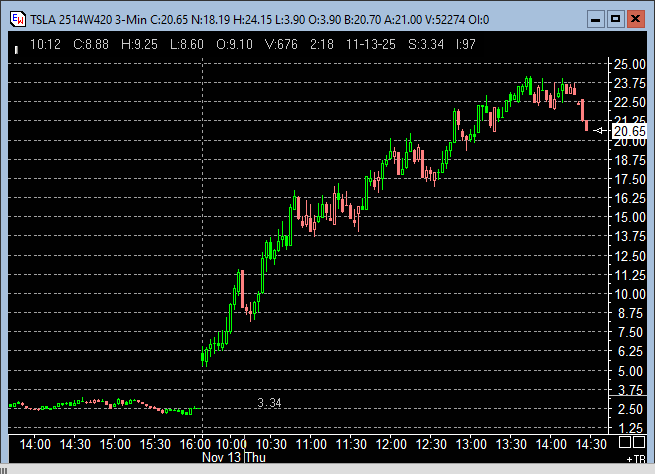Click the white arrow pointing at current price
Image resolution: width=655 pixels, height=474 pixels.
pos(600,131)
